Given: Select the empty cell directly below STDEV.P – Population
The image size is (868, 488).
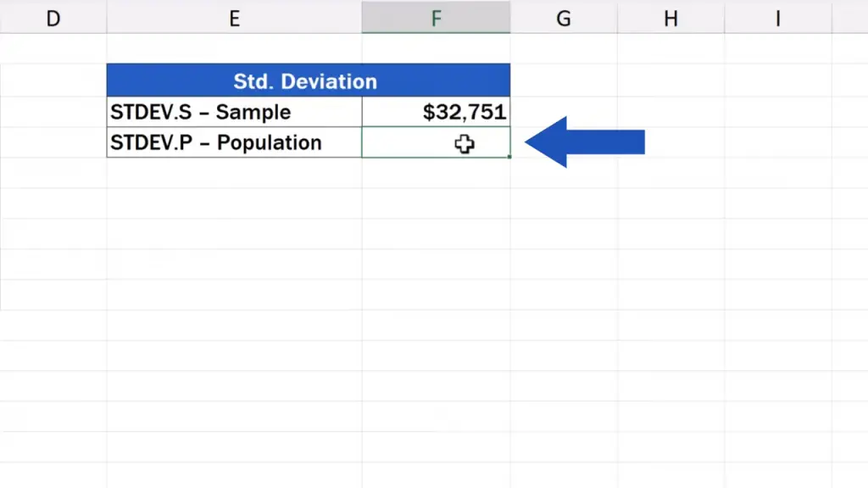Looking at the screenshot, I should [234, 173].
